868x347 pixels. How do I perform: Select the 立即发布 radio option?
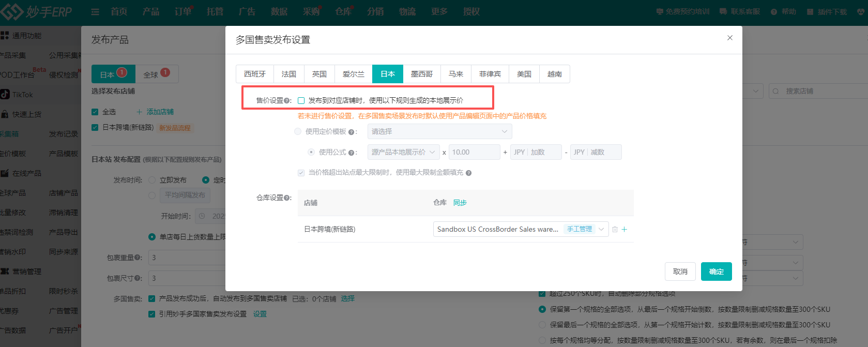tap(152, 180)
